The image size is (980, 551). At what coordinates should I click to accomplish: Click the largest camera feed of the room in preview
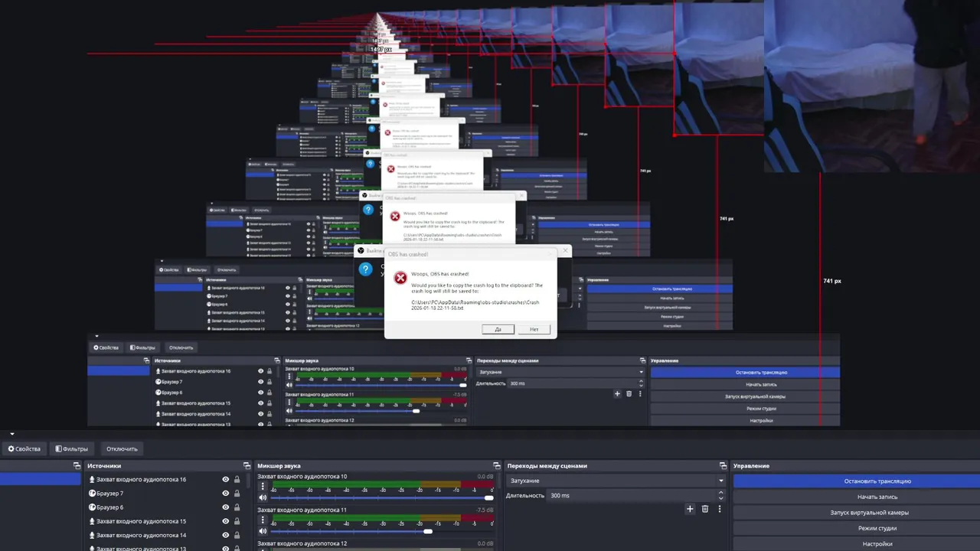(x=872, y=86)
